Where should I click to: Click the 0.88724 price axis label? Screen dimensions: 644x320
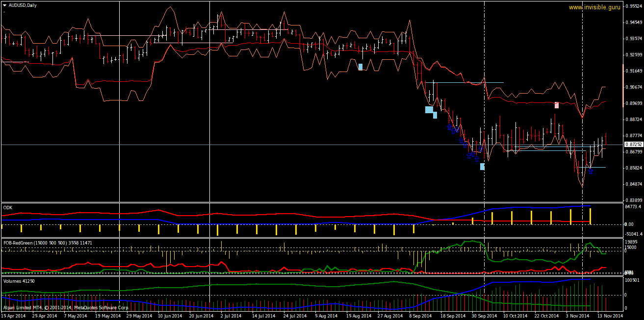(633, 120)
